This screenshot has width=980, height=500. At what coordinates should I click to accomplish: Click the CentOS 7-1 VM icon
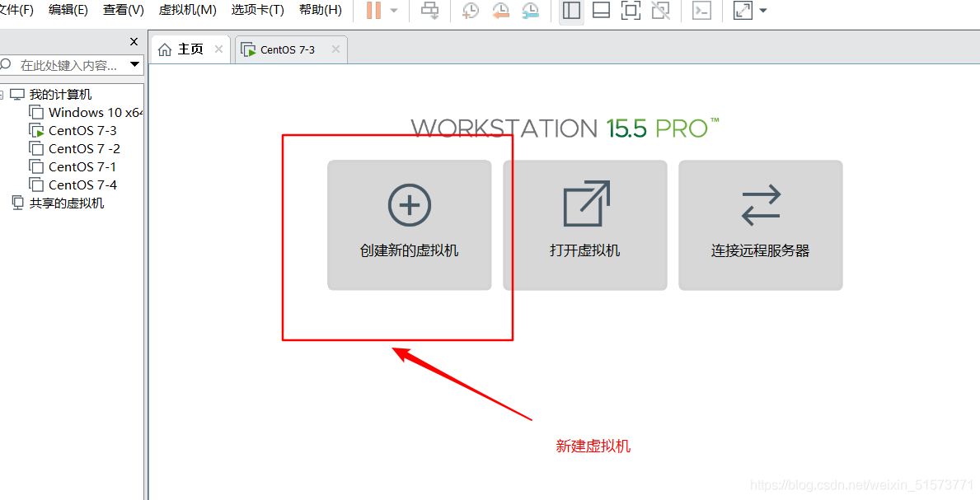(x=36, y=167)
